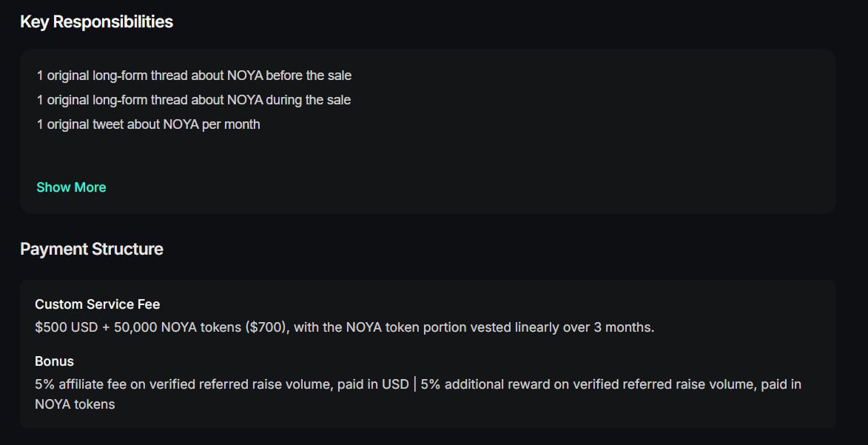Expand responsibilities with Show More
The width and height of the screenshot is (868, 445).
(x=71, y=187)
